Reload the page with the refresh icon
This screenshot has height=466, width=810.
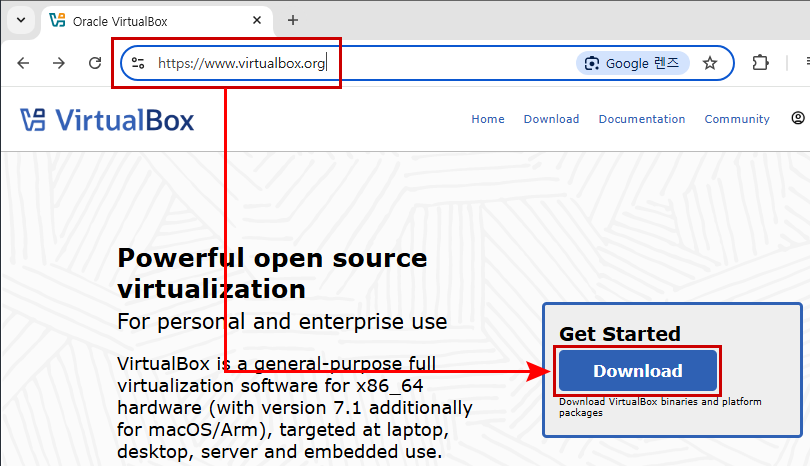(x=95, y=63)
